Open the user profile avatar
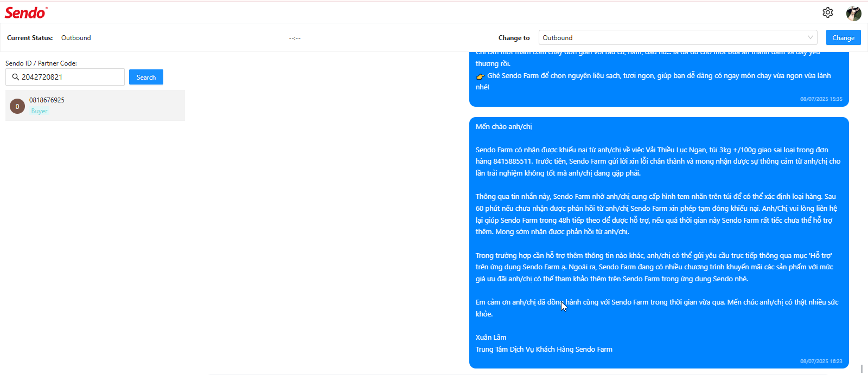Viewport: 868px width, 375px height. tap(854, 13)
